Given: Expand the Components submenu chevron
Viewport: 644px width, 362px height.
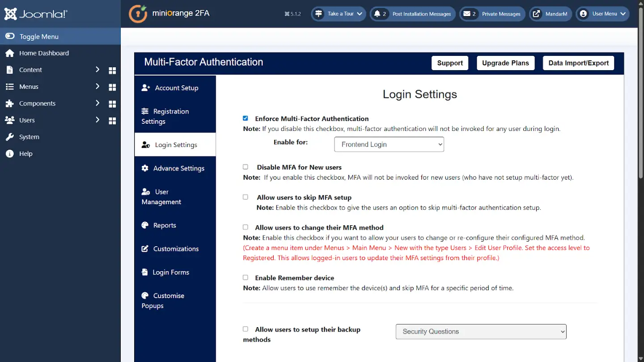Looking at the screenshot, I should (x=97, y=103).
